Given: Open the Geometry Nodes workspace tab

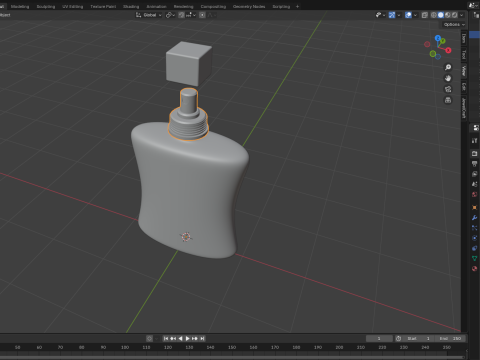Looking at the screenshot, I should coord(249,6).
